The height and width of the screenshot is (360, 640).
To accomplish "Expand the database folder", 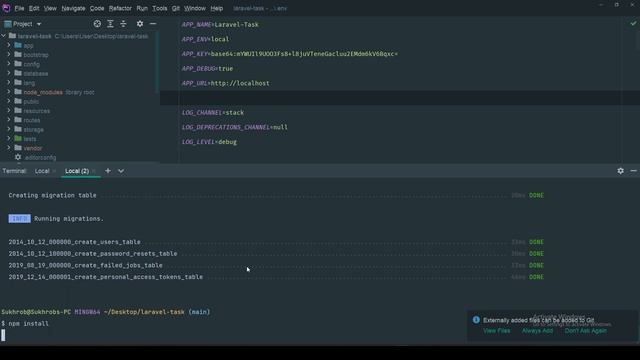I will point(9,73).
